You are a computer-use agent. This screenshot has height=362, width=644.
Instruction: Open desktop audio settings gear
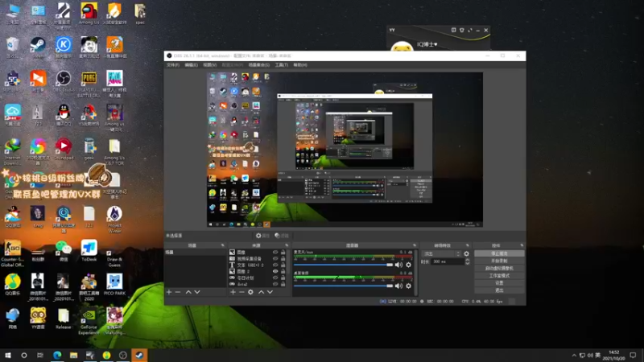[x=408, y=286]
